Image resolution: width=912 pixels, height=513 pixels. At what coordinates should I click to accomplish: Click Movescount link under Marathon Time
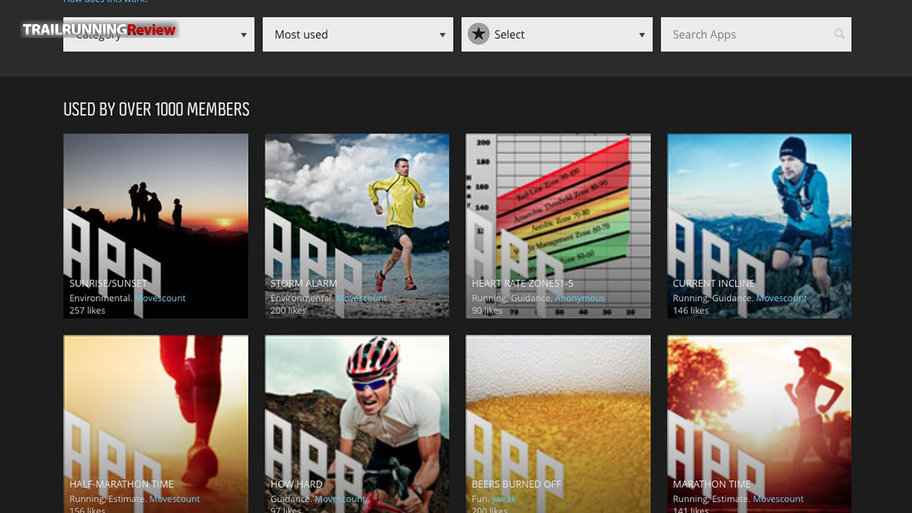(x=778, y=498)
